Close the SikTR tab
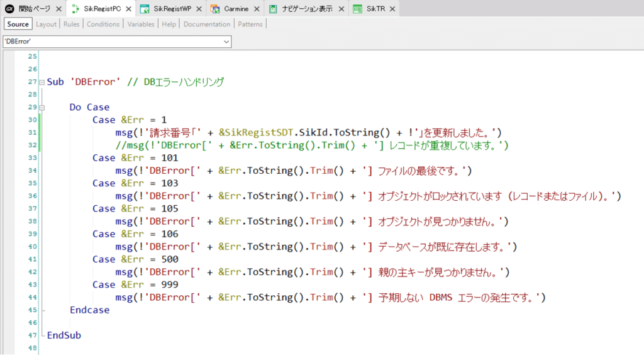Screen dimensions: 644x355 [392, 9]
